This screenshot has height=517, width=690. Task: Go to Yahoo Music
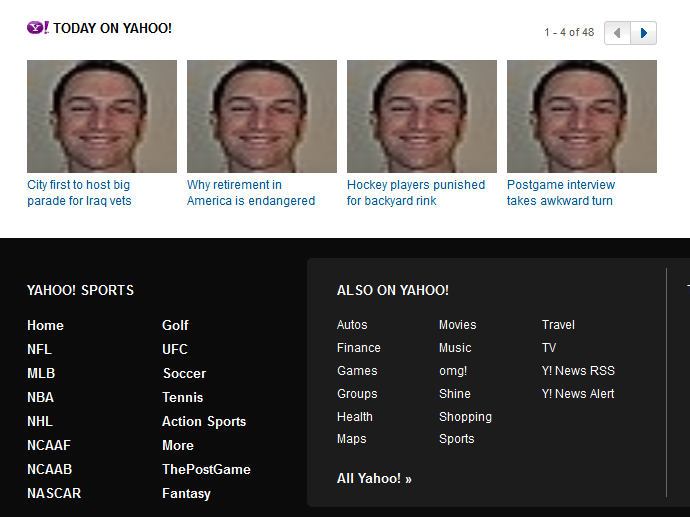pos(455,348)
